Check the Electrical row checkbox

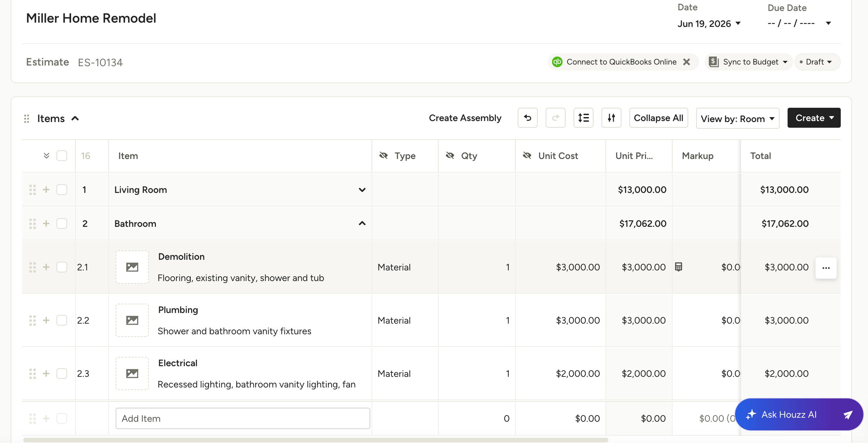62,373
